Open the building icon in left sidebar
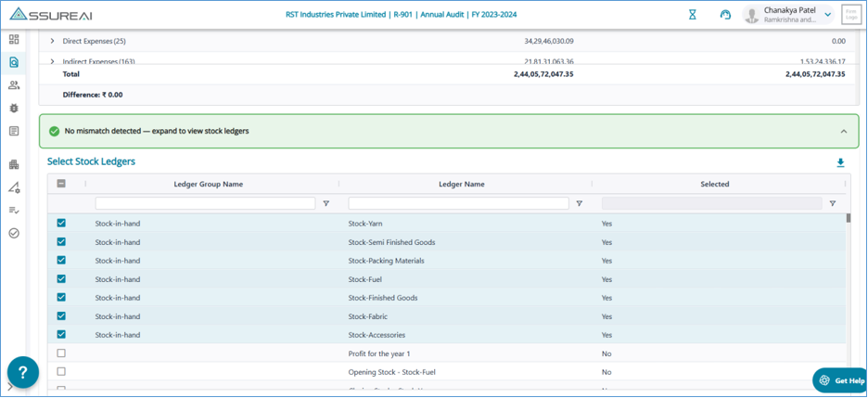The width and height of the screenshot is (868, 398). point(14,164)
